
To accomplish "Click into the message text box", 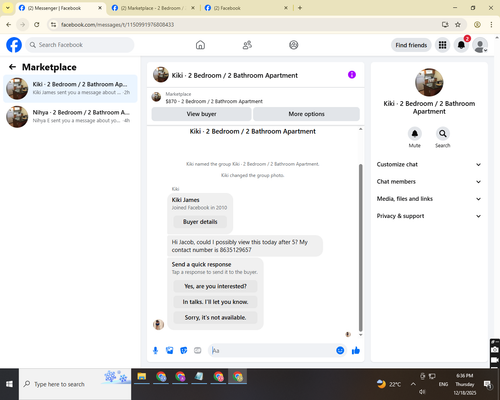I will pyautogui.click(x=272, y=351).
